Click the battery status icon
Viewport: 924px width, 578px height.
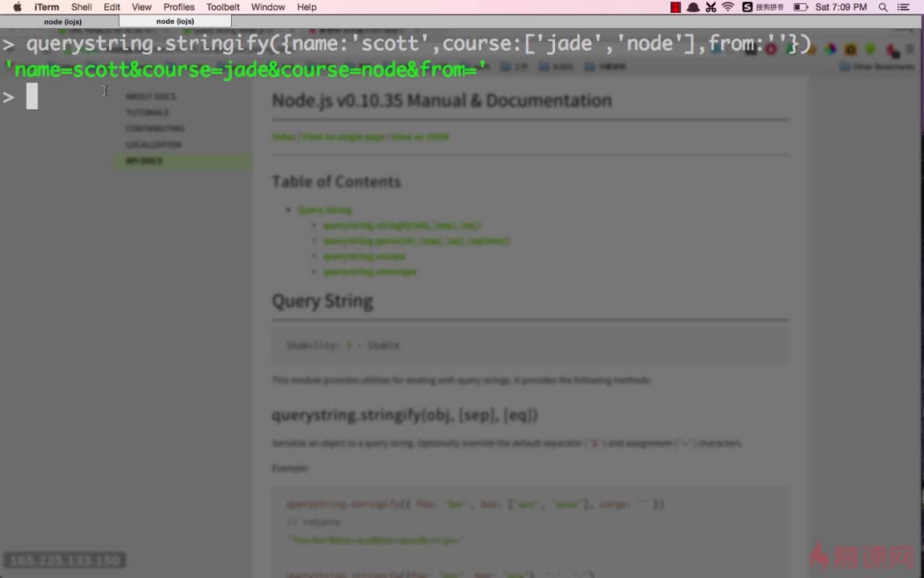point(800,7)
